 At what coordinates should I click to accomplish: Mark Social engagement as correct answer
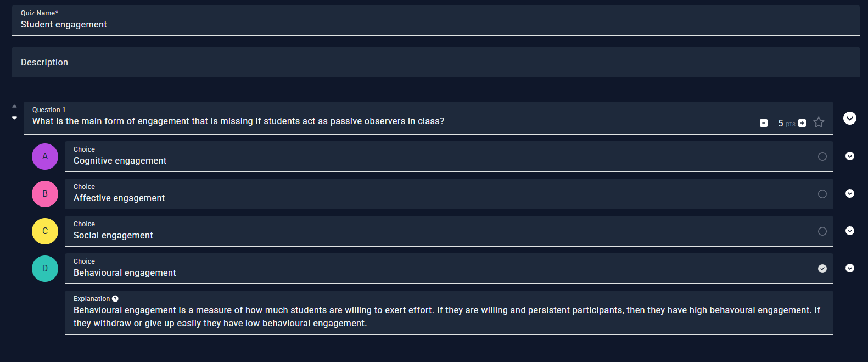(822, 231)
